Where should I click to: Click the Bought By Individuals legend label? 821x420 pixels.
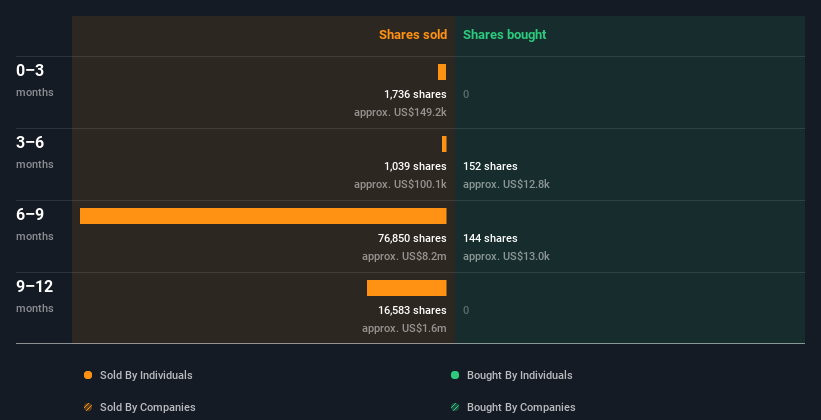[519, 375]
